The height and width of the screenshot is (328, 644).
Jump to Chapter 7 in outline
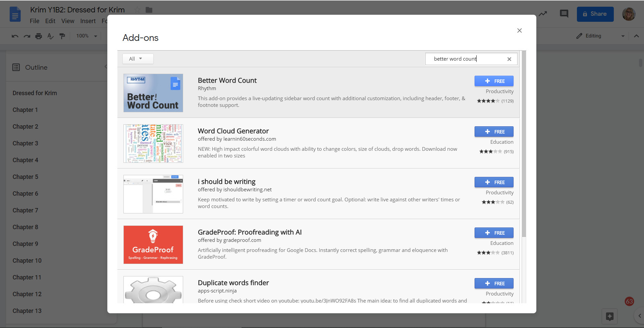coord(25,210)
